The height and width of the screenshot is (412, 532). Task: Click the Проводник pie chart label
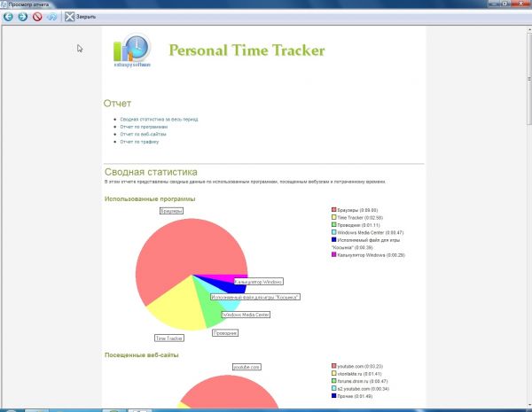[225, 333]
